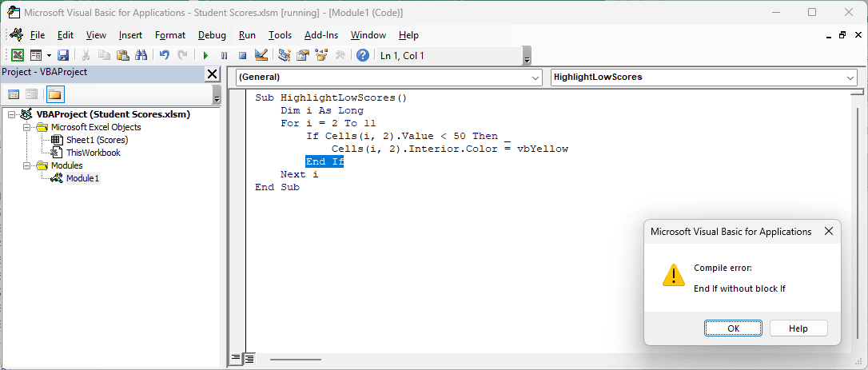Open the Object Browser toolbar icon
Image resolution: width=868 pixels, height=370 pixels.
321,55
